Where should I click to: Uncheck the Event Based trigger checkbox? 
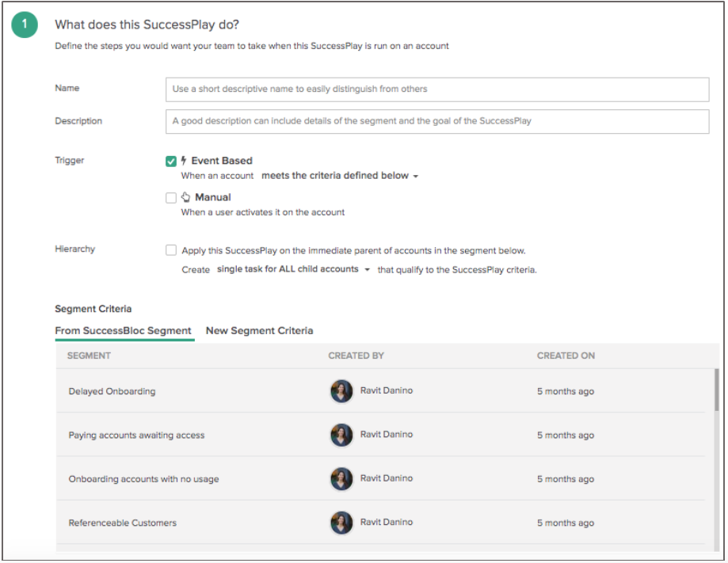[171, 161]
